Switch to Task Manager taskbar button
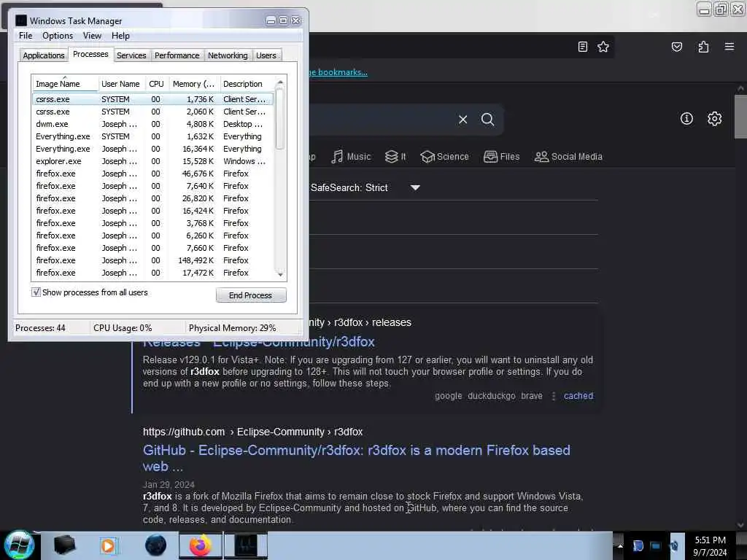Screen dimensions: 747x560 [x=246, y=545]
